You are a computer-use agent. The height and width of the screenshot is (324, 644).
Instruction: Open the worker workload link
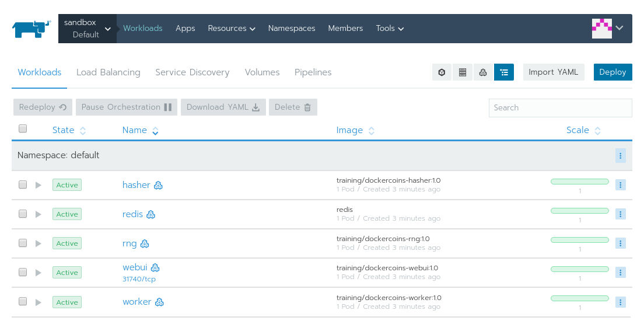pos(136,302)
